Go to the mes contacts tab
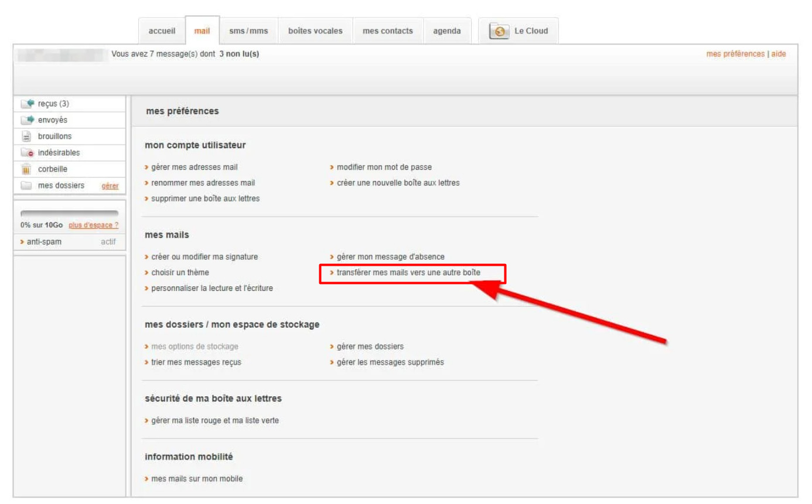The width and height of the screenshot is (812, 504). [x=388, y=31]
